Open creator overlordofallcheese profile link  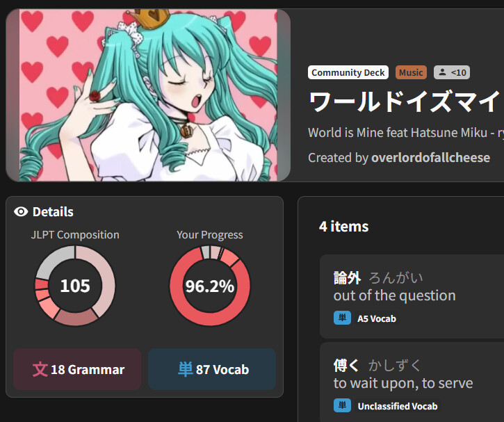click(x=431, y=158)
